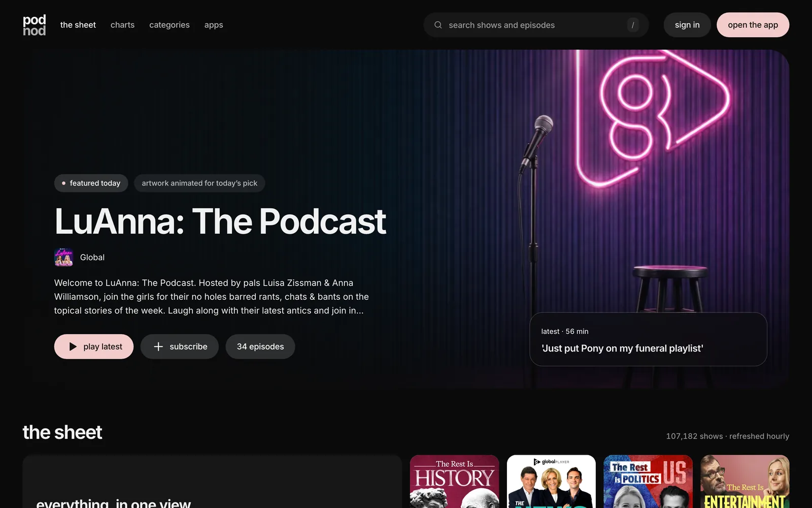Click open the app button
This screenshot has height=508, width=812.
pos(753,25)
